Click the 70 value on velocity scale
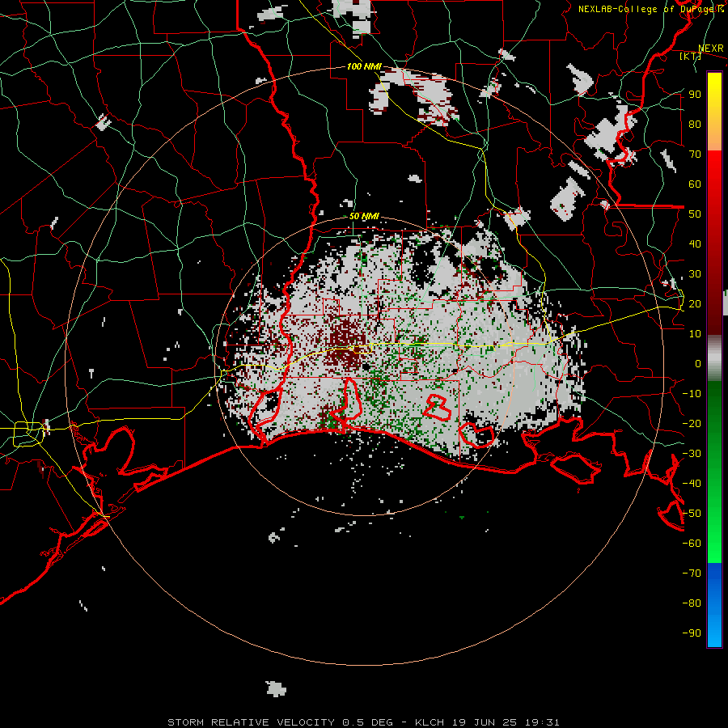Viewport: 728px width, 728px height. 695,154
